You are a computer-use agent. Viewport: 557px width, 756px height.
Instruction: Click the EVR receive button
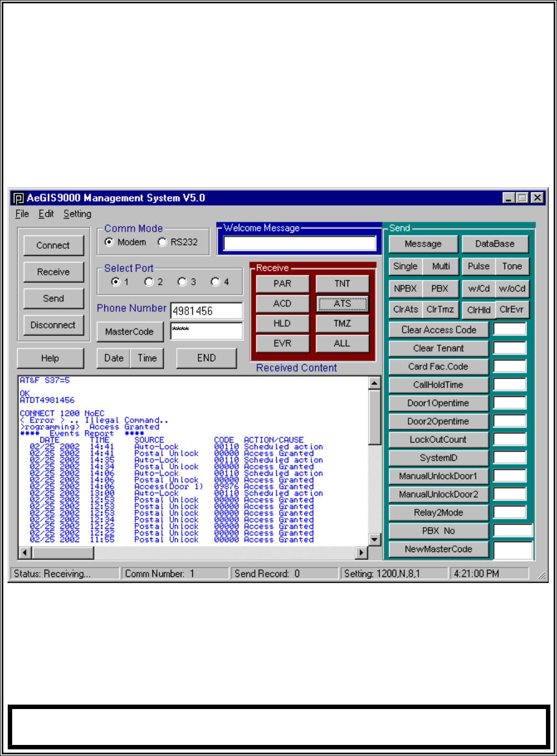coord(282,343)
